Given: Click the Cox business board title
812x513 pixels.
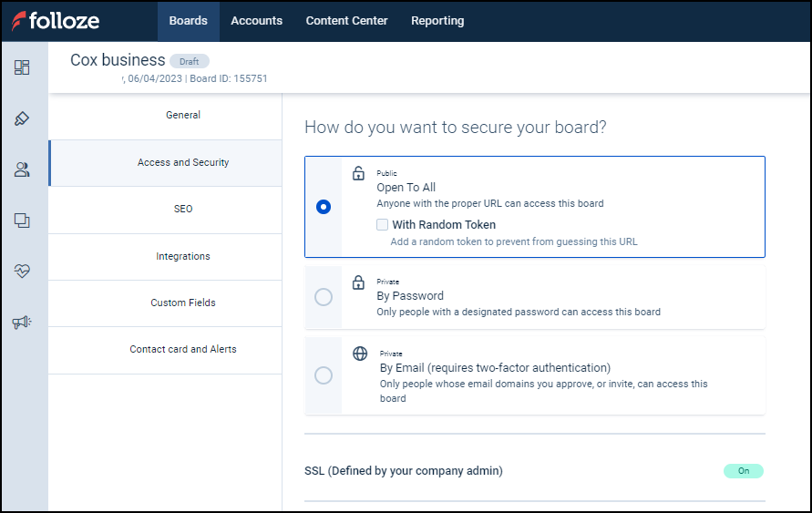Looking at the screenshot, I should [118, 60].
